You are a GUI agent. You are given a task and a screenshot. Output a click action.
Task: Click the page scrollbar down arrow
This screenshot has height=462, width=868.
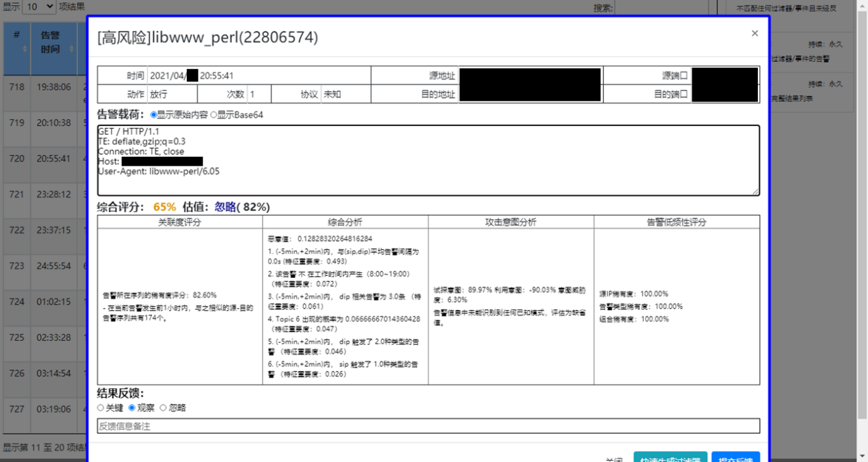click(861, 455)
